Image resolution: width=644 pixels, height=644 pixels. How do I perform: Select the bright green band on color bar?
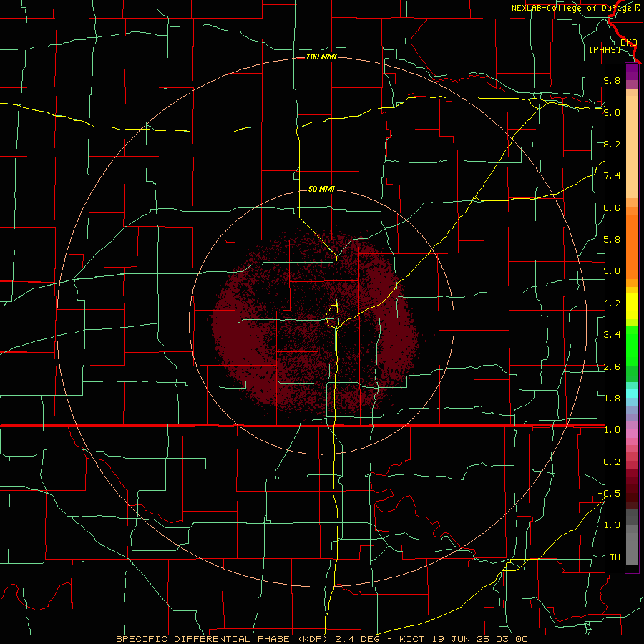coord(632,346)
